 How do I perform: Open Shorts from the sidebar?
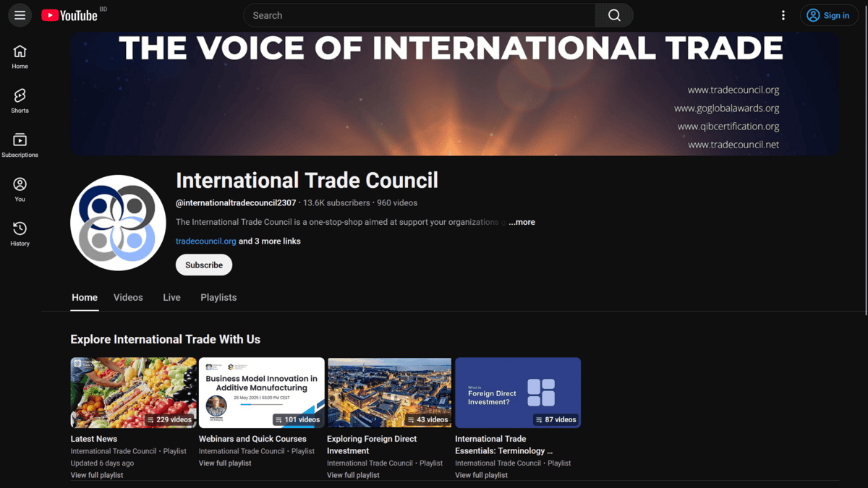pyautogui.click(x=20, y=101)
